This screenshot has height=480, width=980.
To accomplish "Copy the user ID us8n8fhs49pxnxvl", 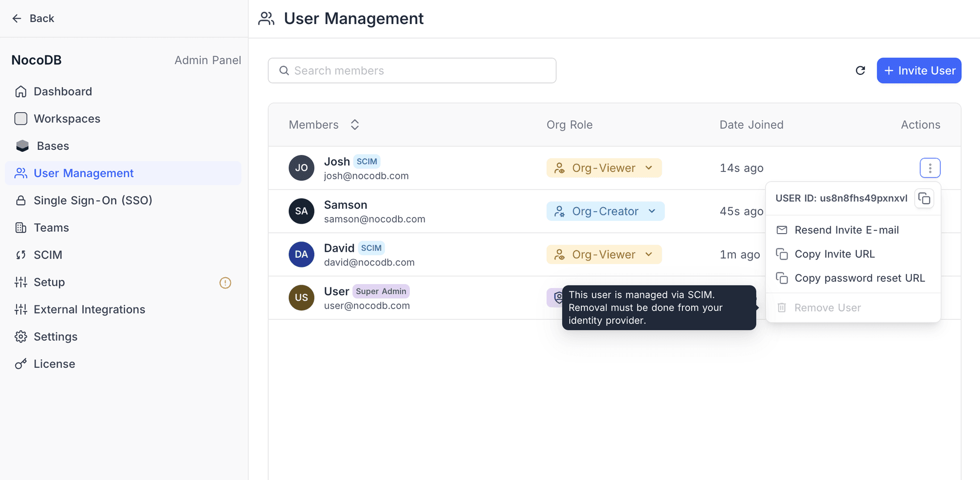I will click(925, 198).
